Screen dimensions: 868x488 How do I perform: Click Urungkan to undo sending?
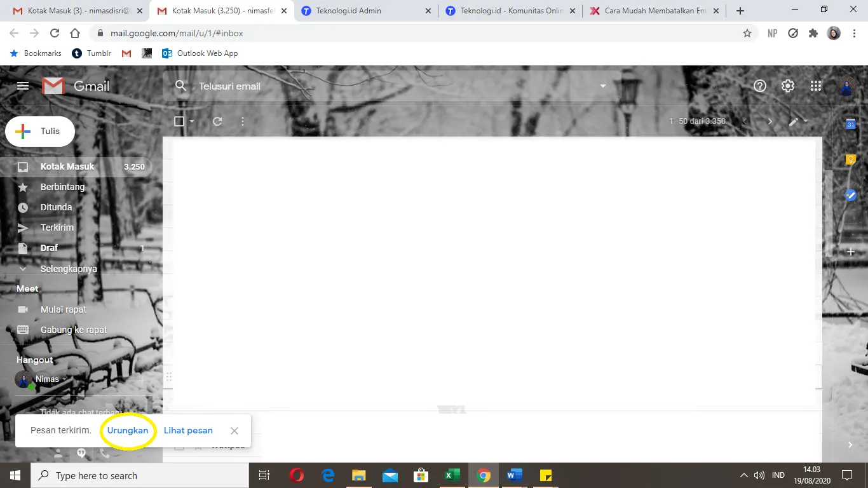128,430
